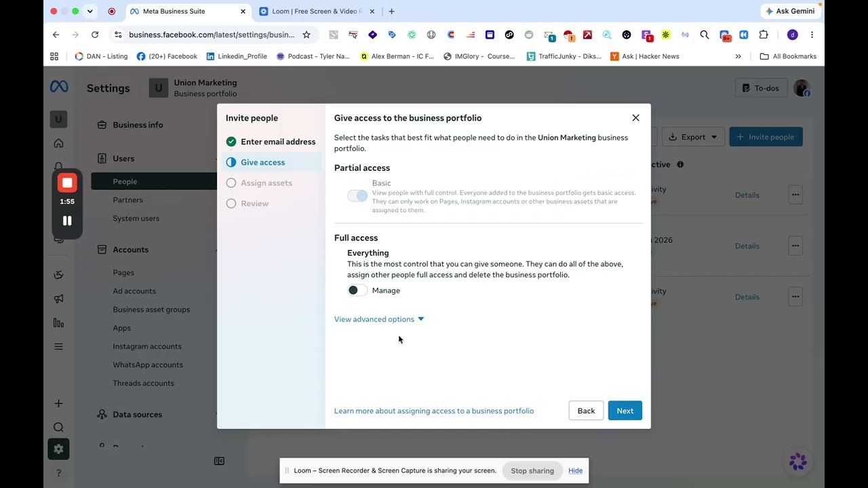Open the Ask | Hacker News bookmark

tap(645, 56)
